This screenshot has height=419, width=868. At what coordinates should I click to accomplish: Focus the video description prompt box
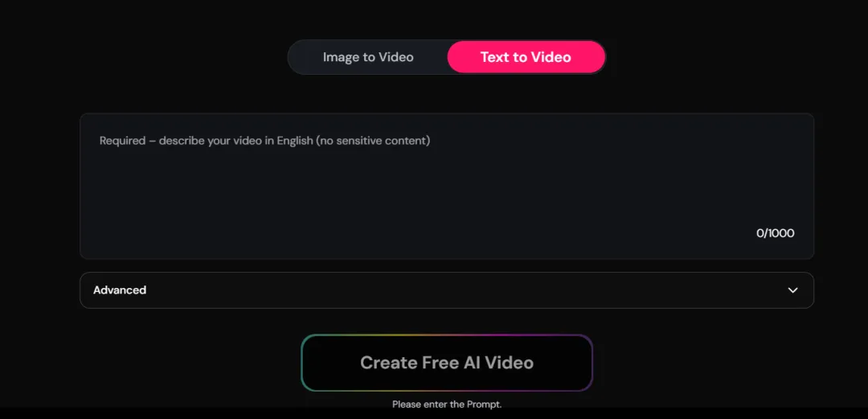(447, 187)
